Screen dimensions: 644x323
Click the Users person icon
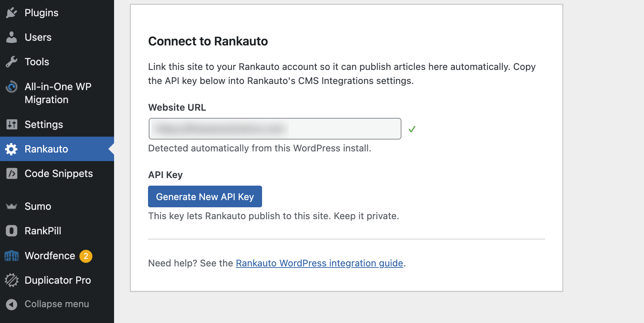[x=12, y=37]
